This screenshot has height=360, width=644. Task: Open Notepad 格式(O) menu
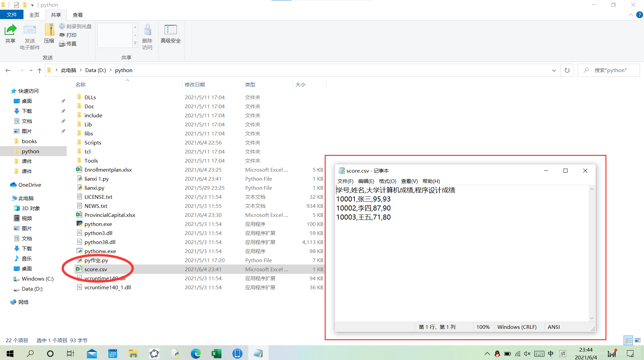coord(388,181)
